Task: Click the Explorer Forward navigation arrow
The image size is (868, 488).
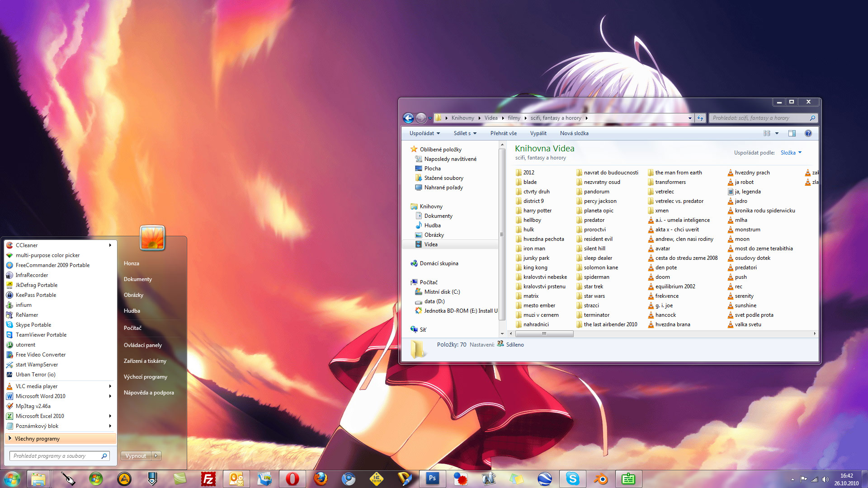Action: (421, 118)
